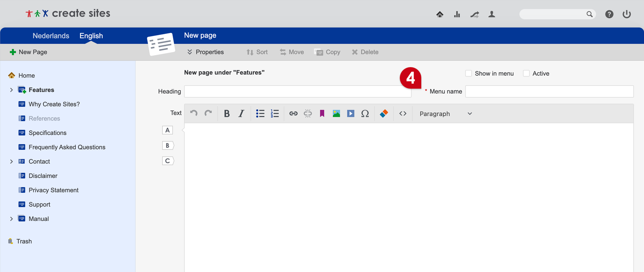Click the statistics bar chart icon
Viewport: 644px width, 272px height.
pyautogui.click(x=457, y=14)
